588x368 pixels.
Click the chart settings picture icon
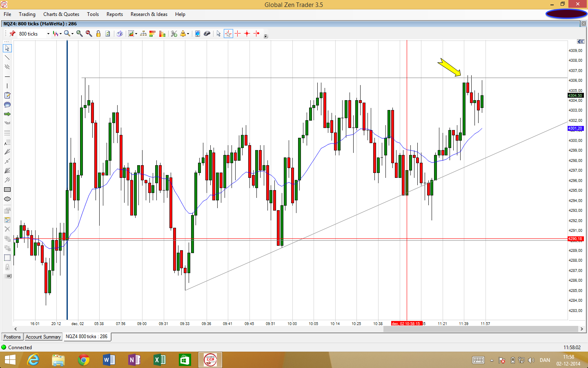click(x=131, y=34)
